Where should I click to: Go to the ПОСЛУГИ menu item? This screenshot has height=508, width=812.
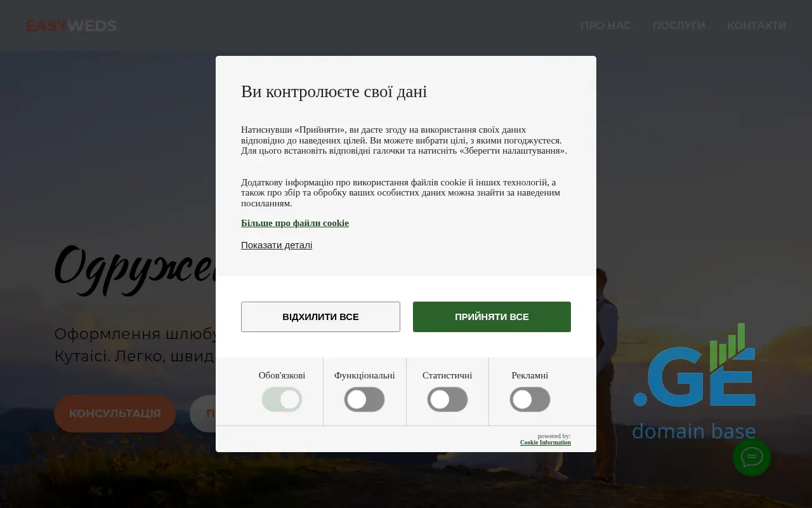point(679,25)
